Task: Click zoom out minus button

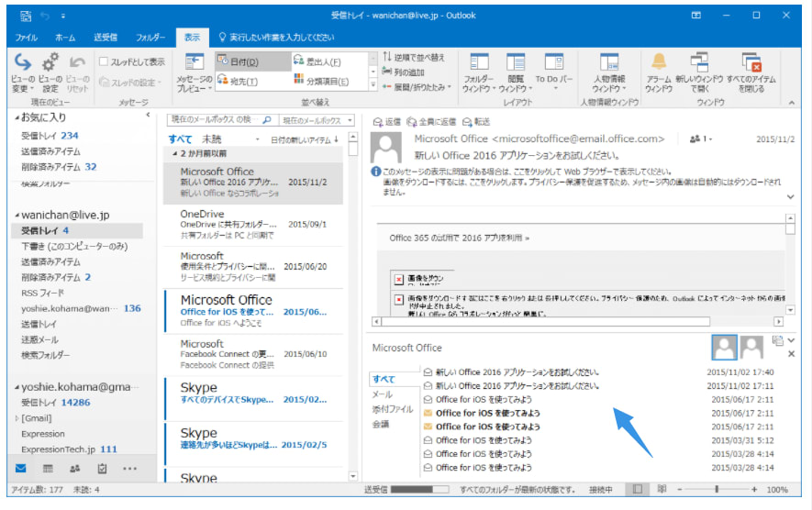Action: click(680, 489)
